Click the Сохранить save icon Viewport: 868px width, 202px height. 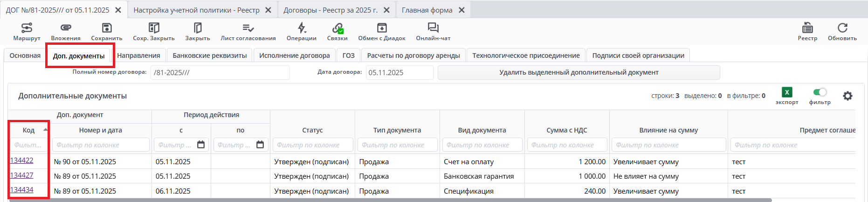pos(107,28)
